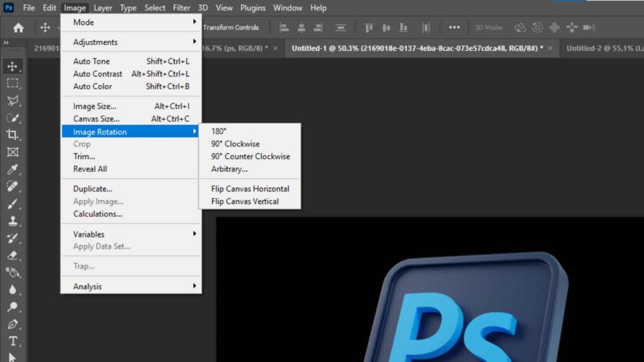The width and height of the screenshot is (644, 362).
Task: Choose Trim from Image menu
Action: click(131, 156)
